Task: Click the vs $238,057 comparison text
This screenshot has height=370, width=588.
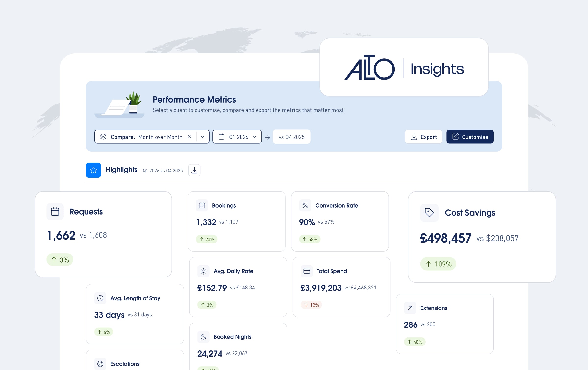Action: pos(497,238)
